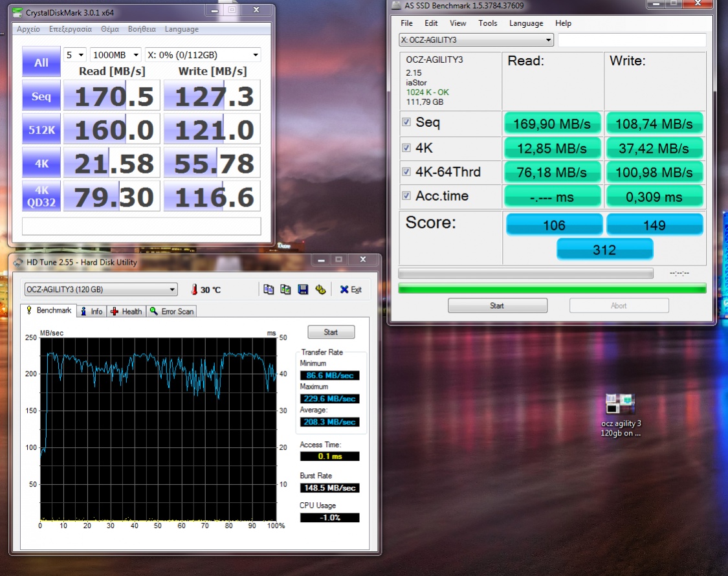728x576 pixels.
Task: Start the 512K test in CrystalDiskMark
Action: (x=41, y=129)
